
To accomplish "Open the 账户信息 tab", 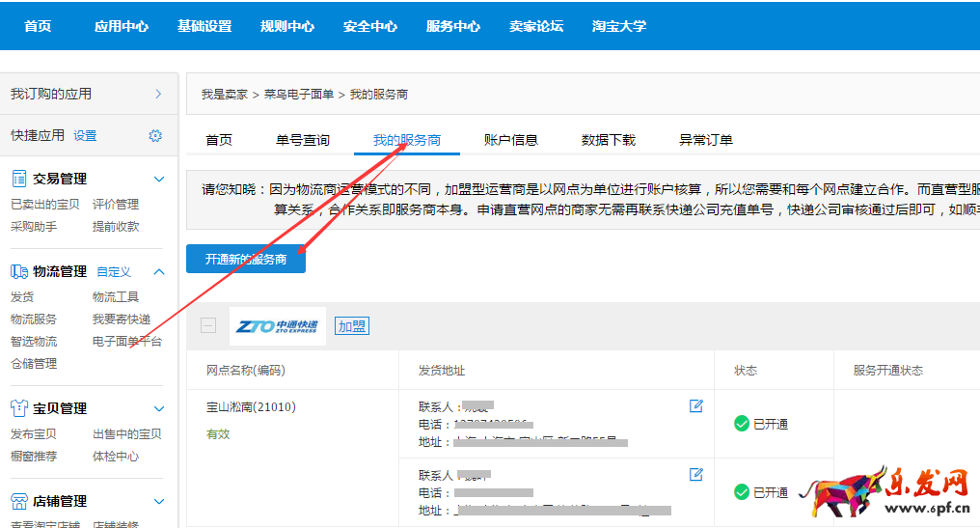I will click(x=510, y=140).
